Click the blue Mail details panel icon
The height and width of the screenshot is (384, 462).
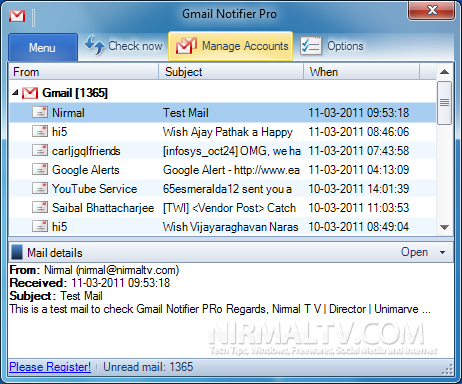point(17,252)
